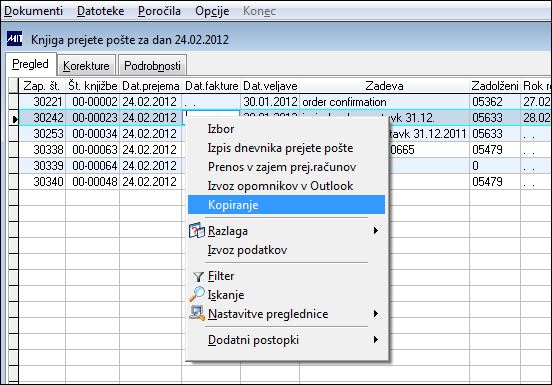The width and height of the screenshot is (552, 385).
Task: Select Izvoz opomnikov v Outlook
Action: point(286,186)
